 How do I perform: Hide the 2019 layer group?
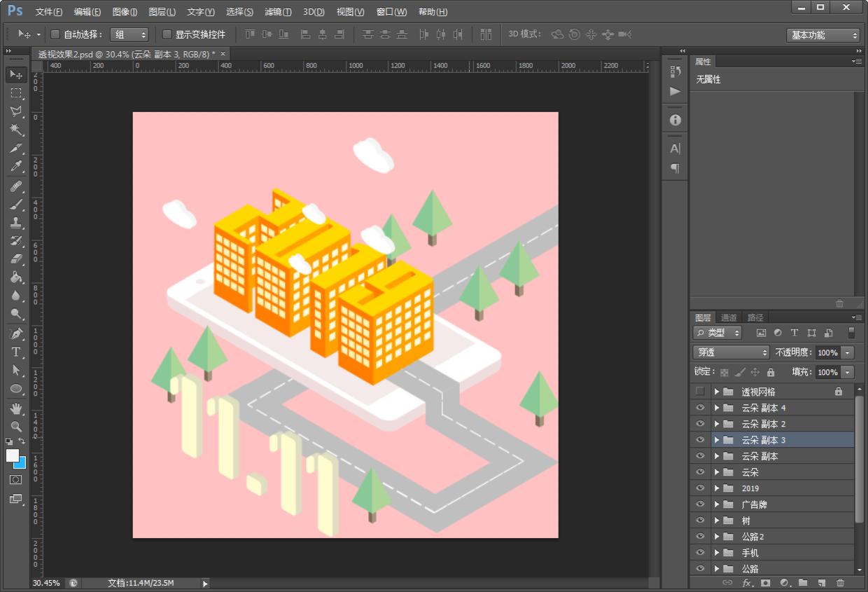pos(700,488)
